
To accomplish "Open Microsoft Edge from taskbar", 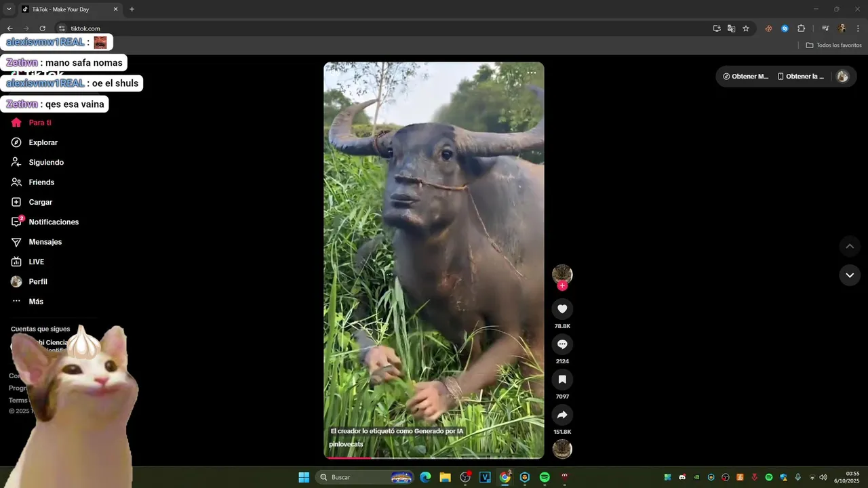I will pos(425,477).
